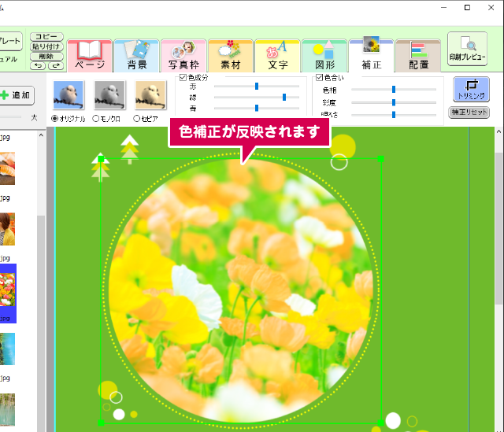
Task: Click the コピー button
Action: (46, 37)
